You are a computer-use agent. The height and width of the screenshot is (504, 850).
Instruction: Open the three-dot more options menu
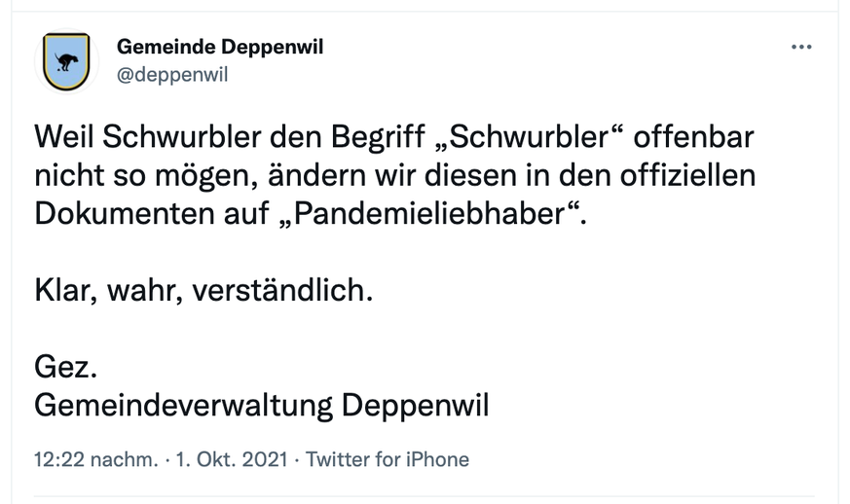pyautogui.click(x=801, y=47)
